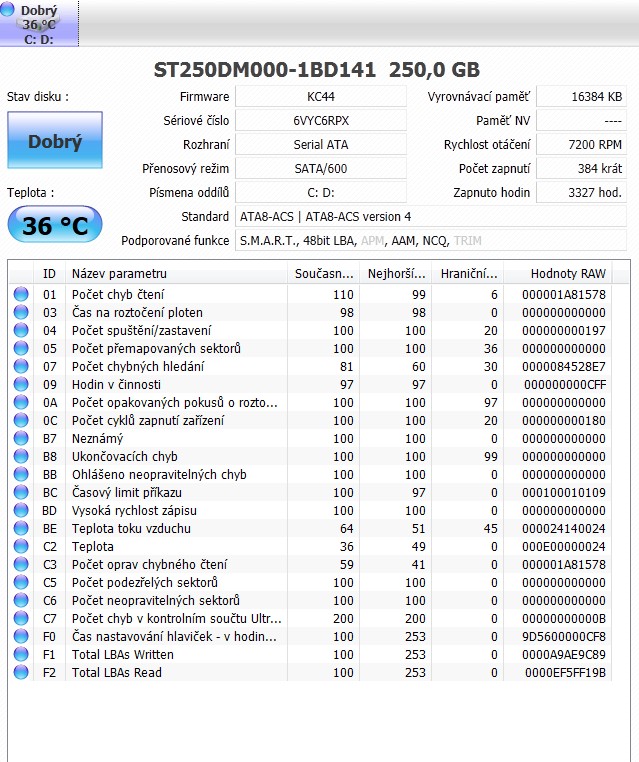Click status icon of row F2 Total LBAs Read

click(21, 672)
